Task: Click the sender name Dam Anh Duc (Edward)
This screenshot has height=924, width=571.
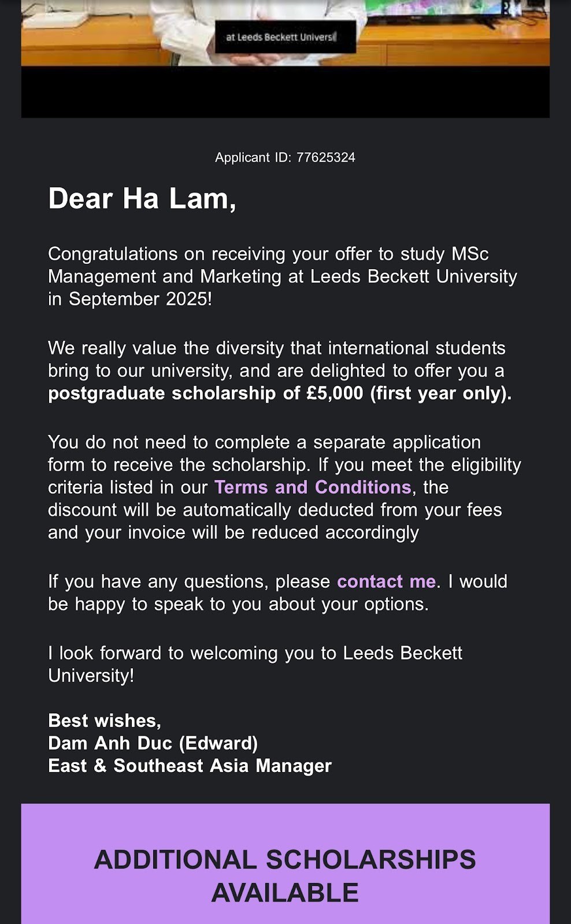Action: coord(153,743)
